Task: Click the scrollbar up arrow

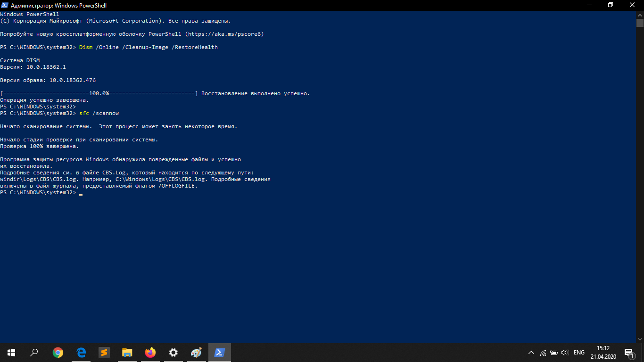Action: point(640,15)
